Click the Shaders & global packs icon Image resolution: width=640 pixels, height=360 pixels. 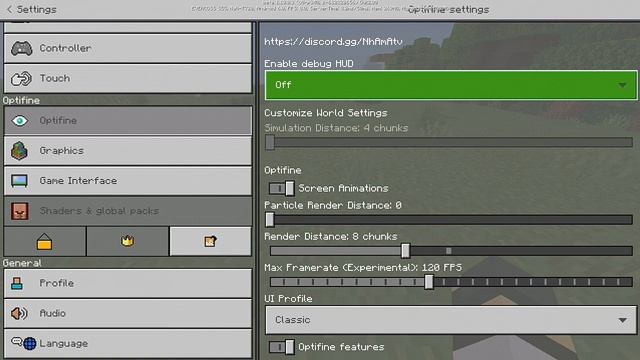pyautogui.click(x=20, y=211)
